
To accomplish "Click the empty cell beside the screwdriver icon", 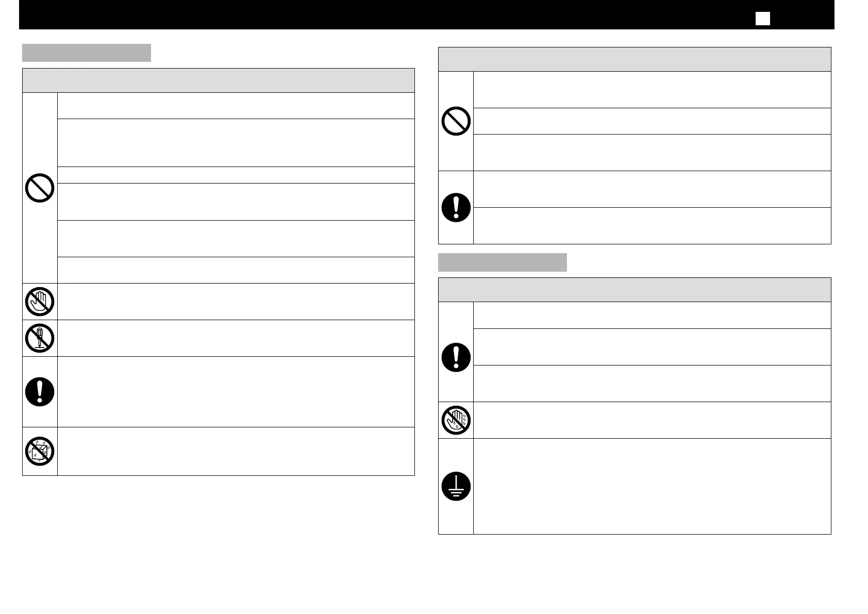I will [x=236, y=338].
